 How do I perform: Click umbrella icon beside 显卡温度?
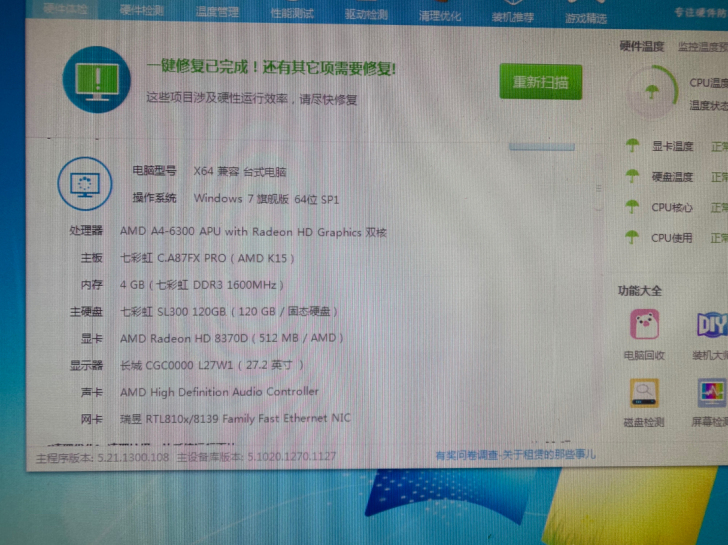click(632, 146)
